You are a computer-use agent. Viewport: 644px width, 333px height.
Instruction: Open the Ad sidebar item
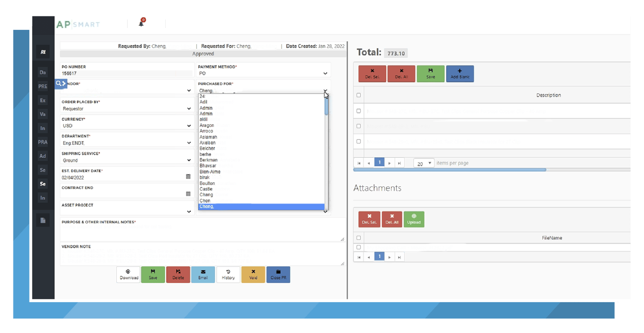click(x=43, y=156)
